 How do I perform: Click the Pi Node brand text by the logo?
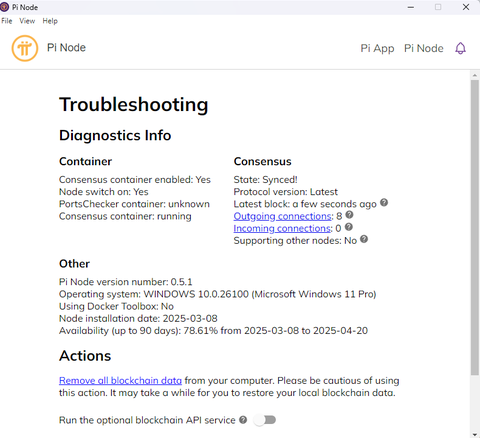(66, 48)
